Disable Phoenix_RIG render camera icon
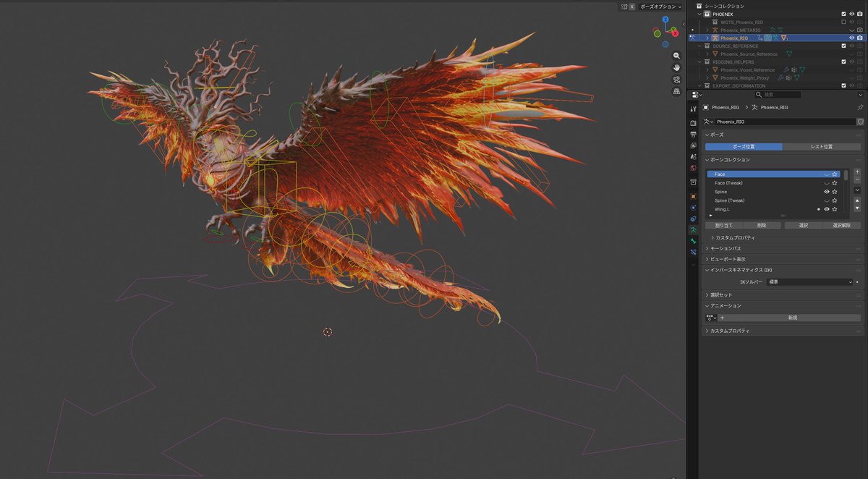Screen dimensions: 868x479 pyautogui.click(x=859, y=38)
